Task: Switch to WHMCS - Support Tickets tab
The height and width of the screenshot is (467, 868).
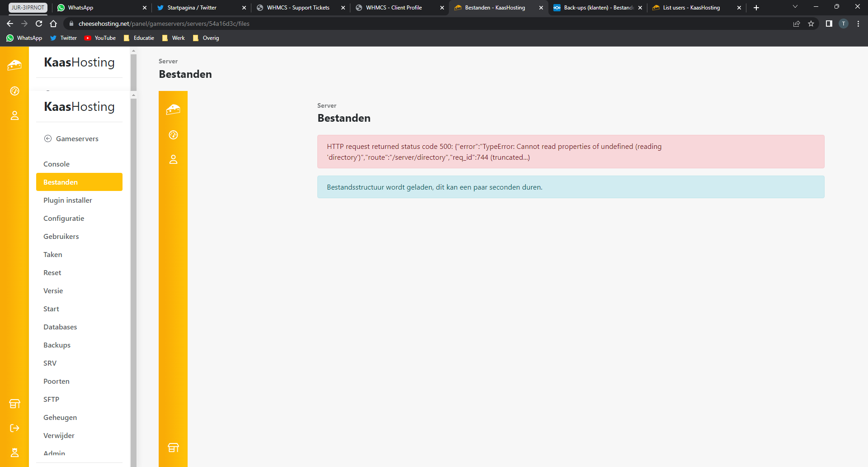Action: [298, 8]
